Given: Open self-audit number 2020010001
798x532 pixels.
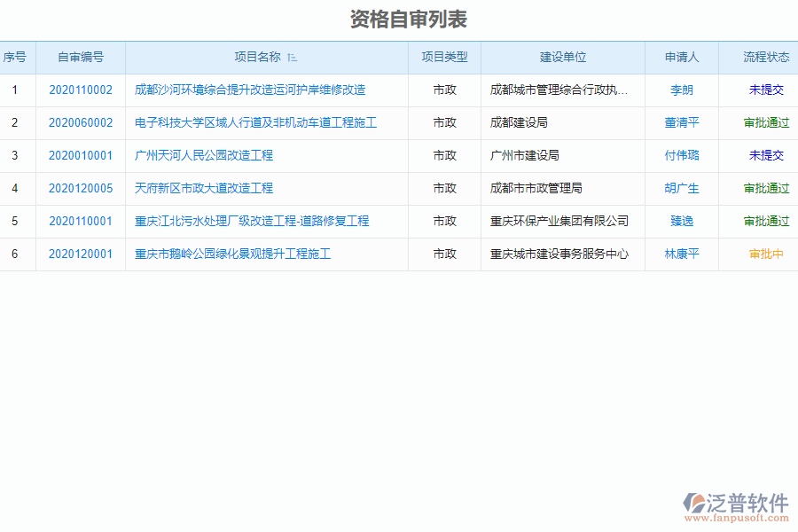Looking at the screenshot, I should [78, 155].
